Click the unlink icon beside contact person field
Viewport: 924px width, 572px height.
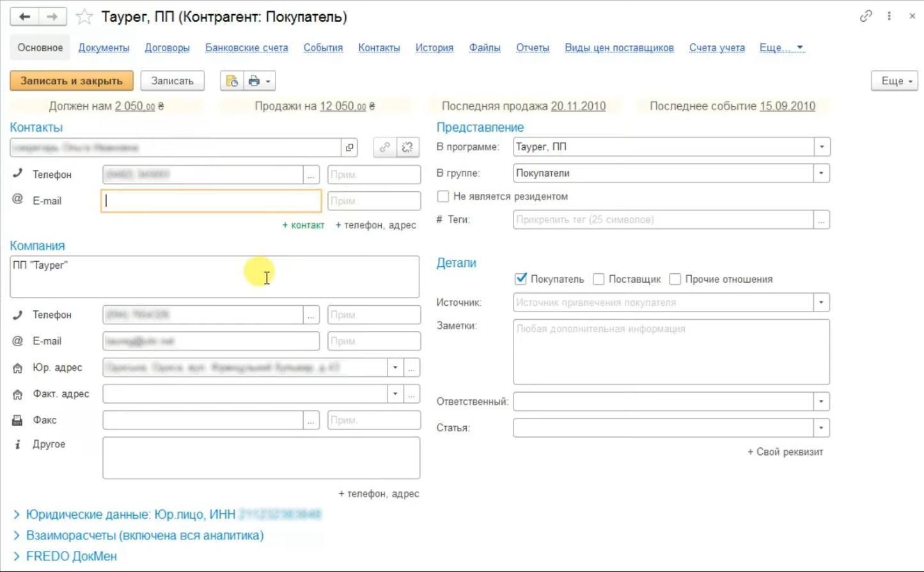[407, 148]
